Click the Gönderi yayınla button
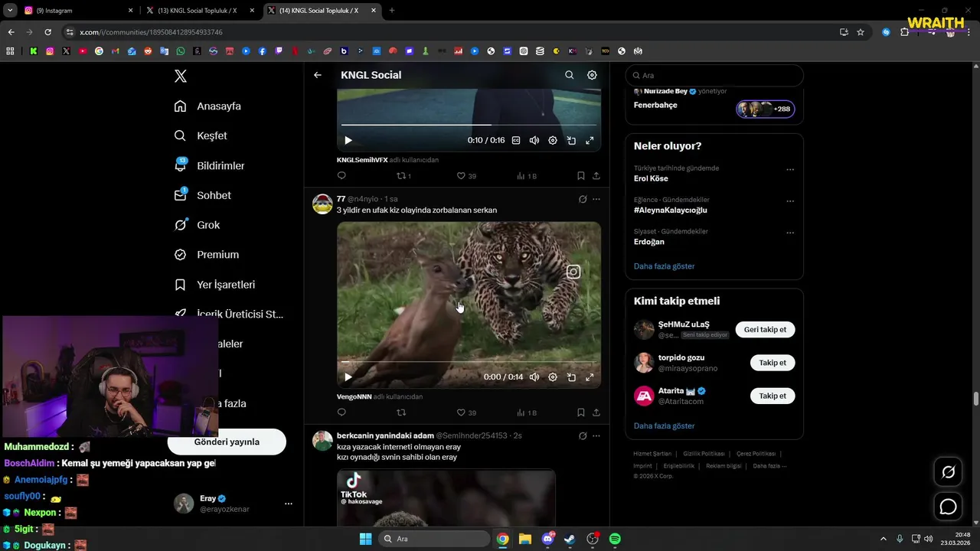The height and width of the screenshot is (551, 980). click(x=227, y=442)
